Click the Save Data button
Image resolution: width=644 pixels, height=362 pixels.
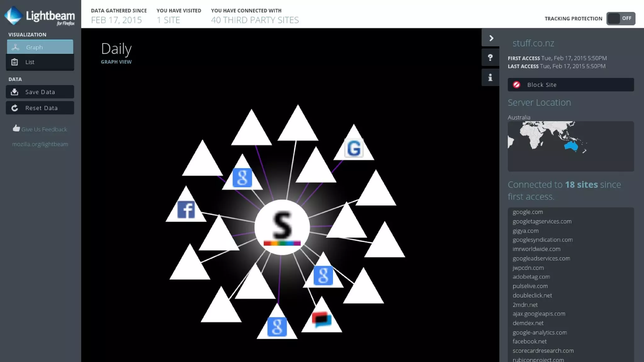[x=40, y=92]
